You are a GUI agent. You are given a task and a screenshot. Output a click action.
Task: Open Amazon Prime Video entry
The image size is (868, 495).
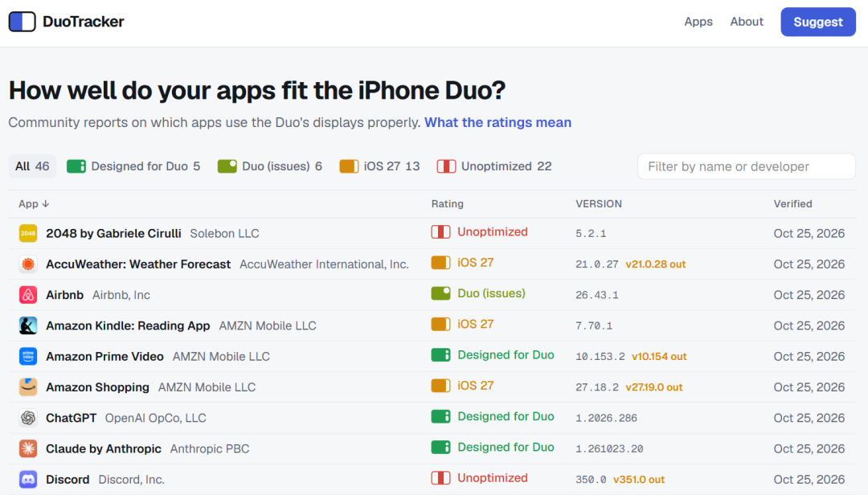click(x=104, y=356)
